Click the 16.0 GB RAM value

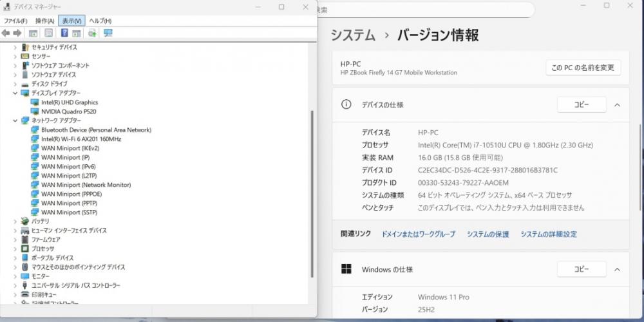[x=460, y=158]
